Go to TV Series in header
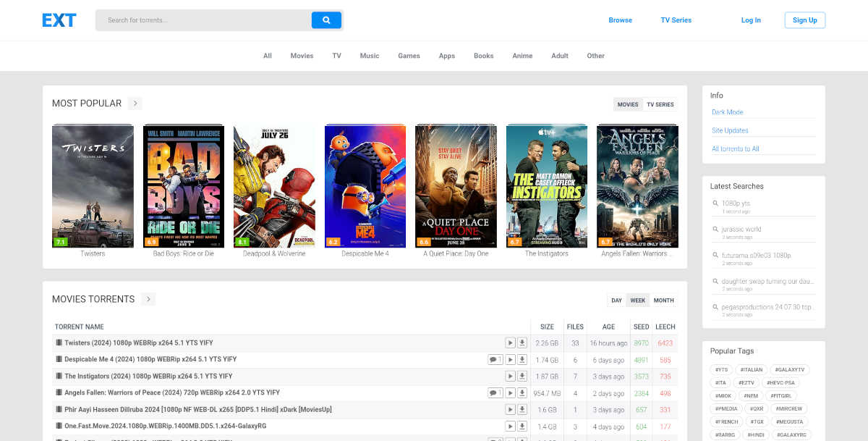Image resolution: width=868 pixels, height=441 pixels. pyautogui.click(x=676, y=20)
